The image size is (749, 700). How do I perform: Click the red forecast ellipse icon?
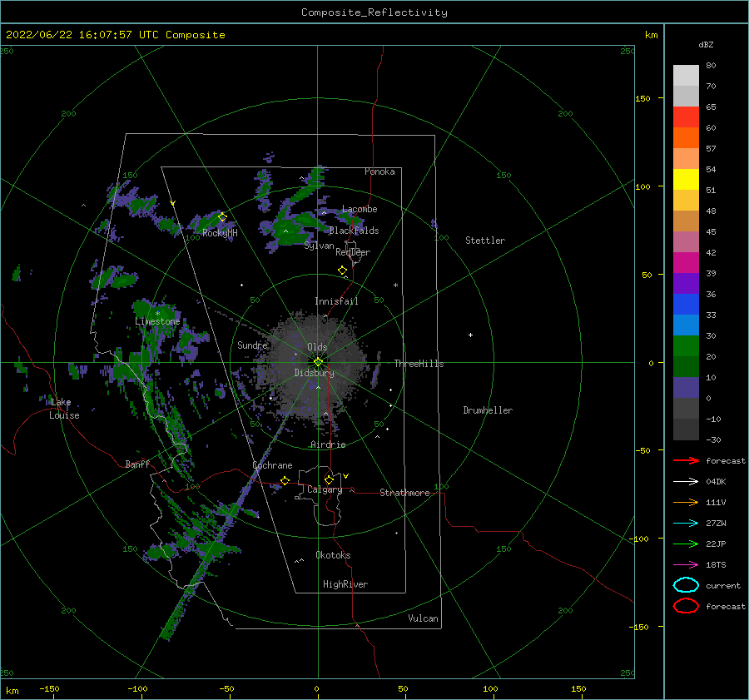coord(686,606)
